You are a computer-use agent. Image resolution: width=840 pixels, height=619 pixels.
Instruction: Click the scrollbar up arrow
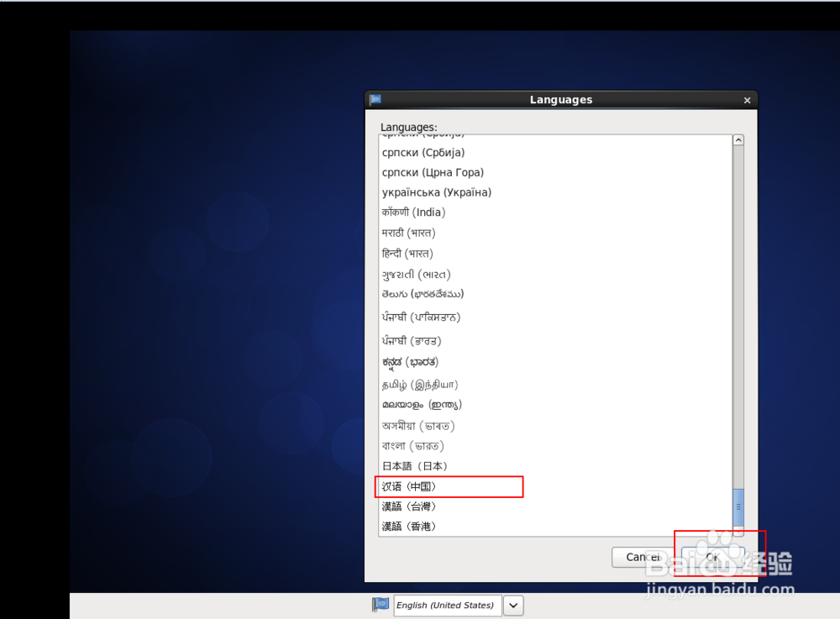[x=738, y=138]
